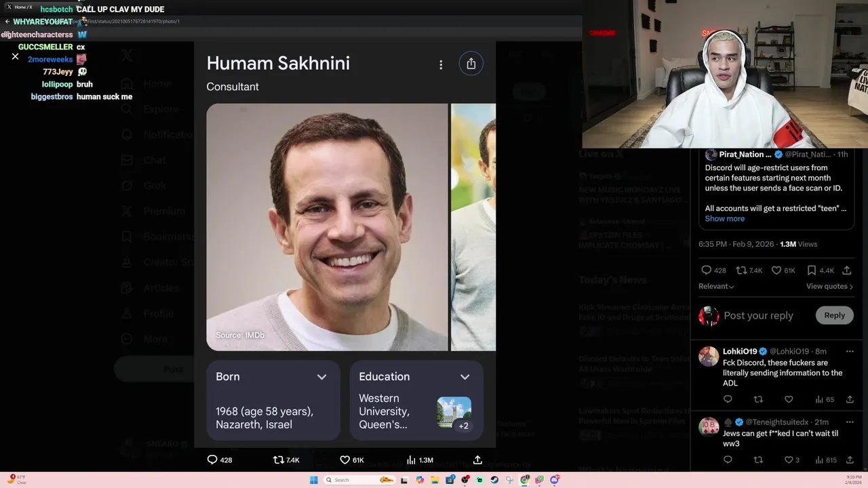The width and height of the screenshot is (868, 488).
Task: Click the browser back arrow
Action: (7, 22)
